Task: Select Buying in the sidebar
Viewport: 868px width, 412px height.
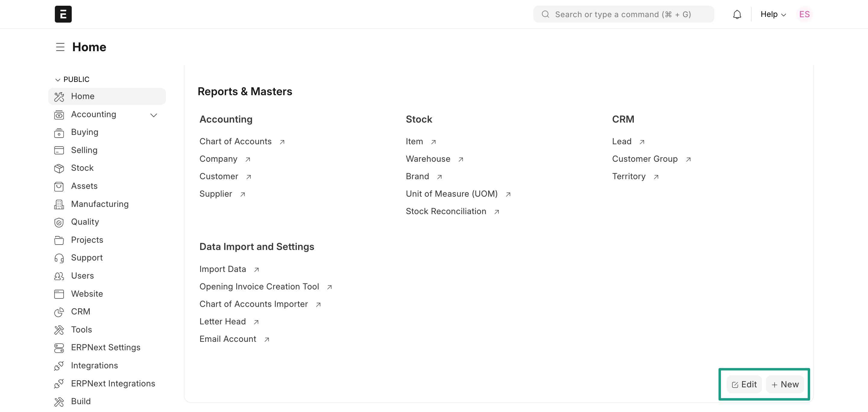Action: coord(85,132)
